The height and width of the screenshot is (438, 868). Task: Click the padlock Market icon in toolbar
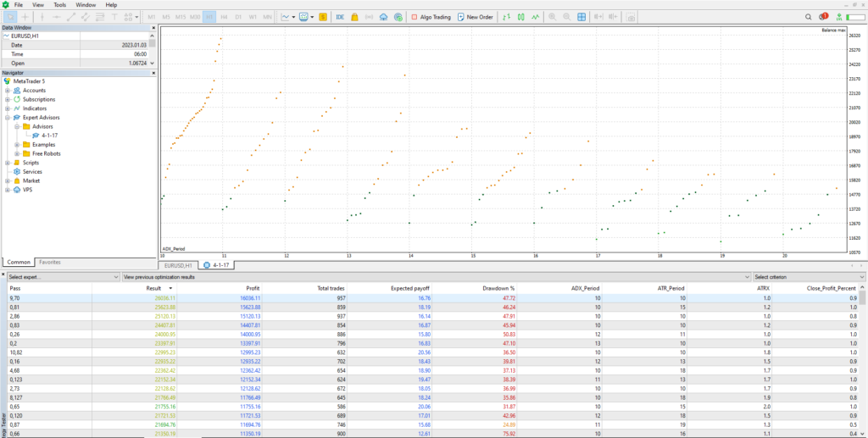[354, 16]
